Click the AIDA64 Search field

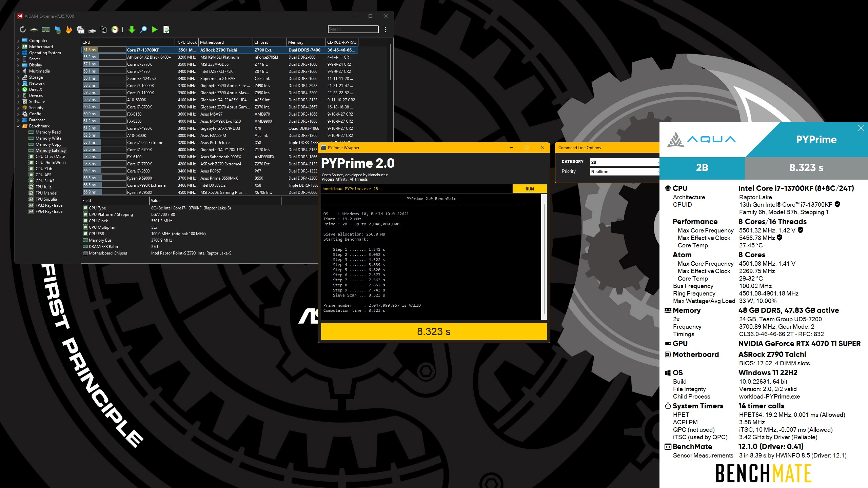point(353,29)
